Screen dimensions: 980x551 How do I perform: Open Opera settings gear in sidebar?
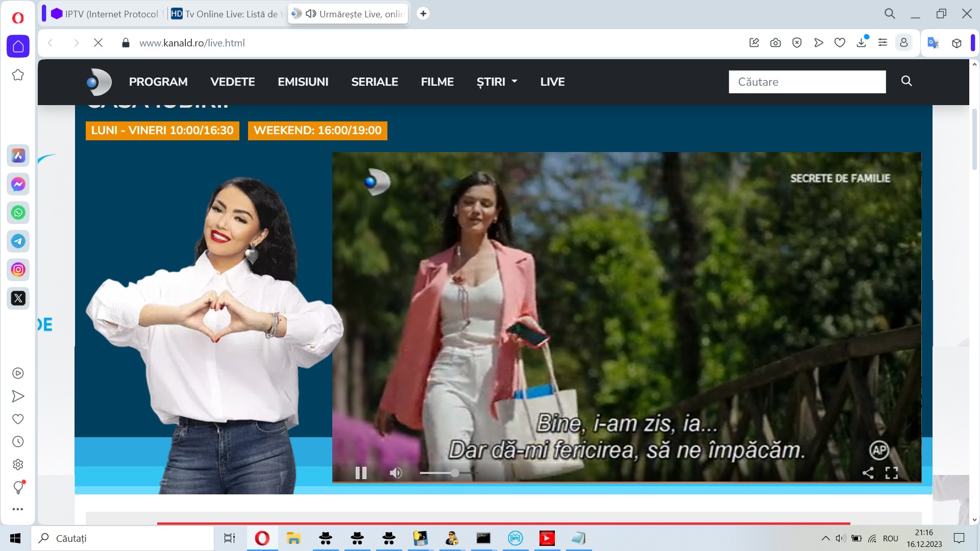click(18, 465)
